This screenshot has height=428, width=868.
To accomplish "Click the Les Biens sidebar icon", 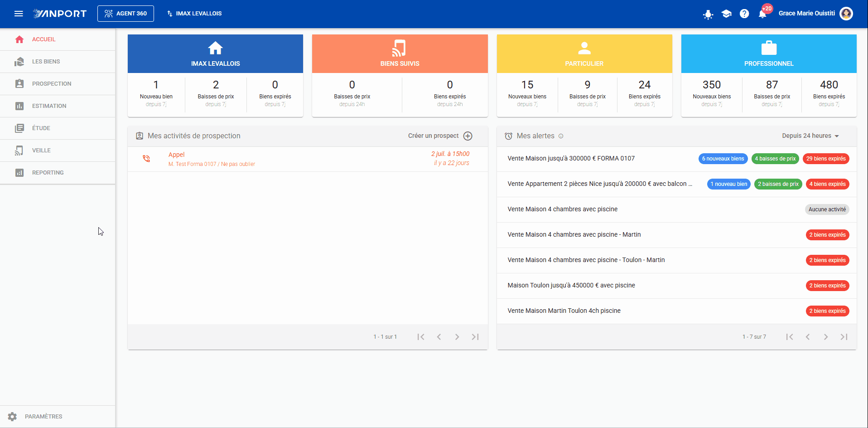I will coord(19,62).
